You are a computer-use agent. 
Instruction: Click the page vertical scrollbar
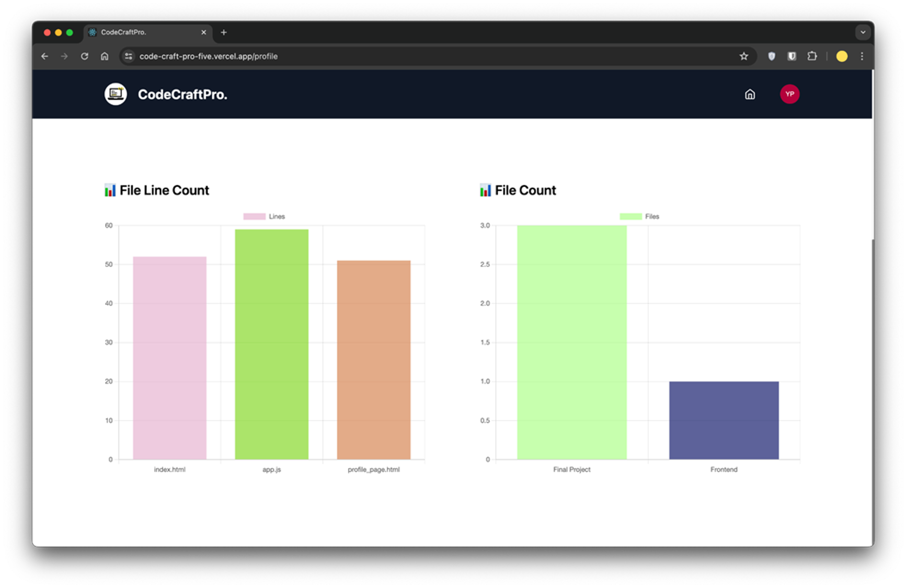tap(873, 392)
